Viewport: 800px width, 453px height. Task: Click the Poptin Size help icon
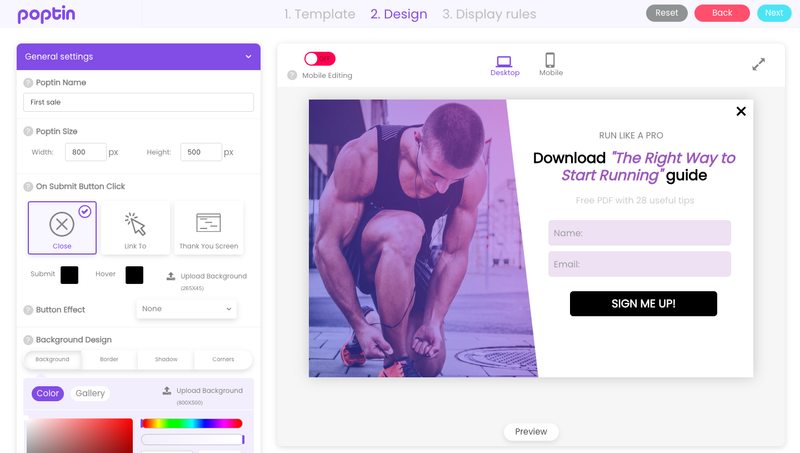click(x=28, y=132)
